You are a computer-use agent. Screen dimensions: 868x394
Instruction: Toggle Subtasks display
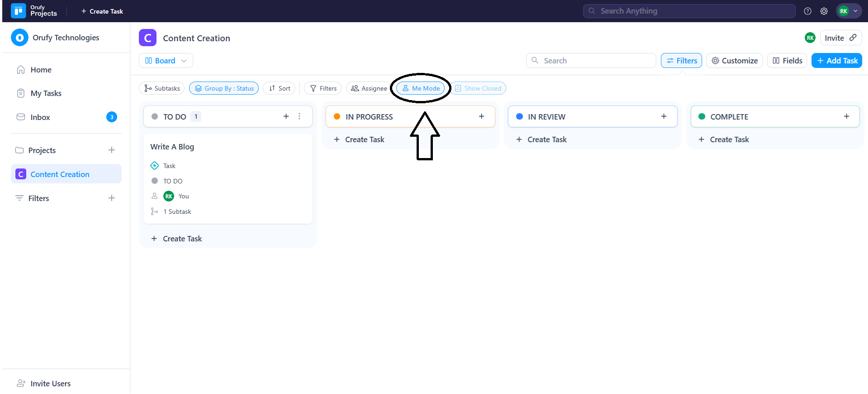tap(162, 88)
